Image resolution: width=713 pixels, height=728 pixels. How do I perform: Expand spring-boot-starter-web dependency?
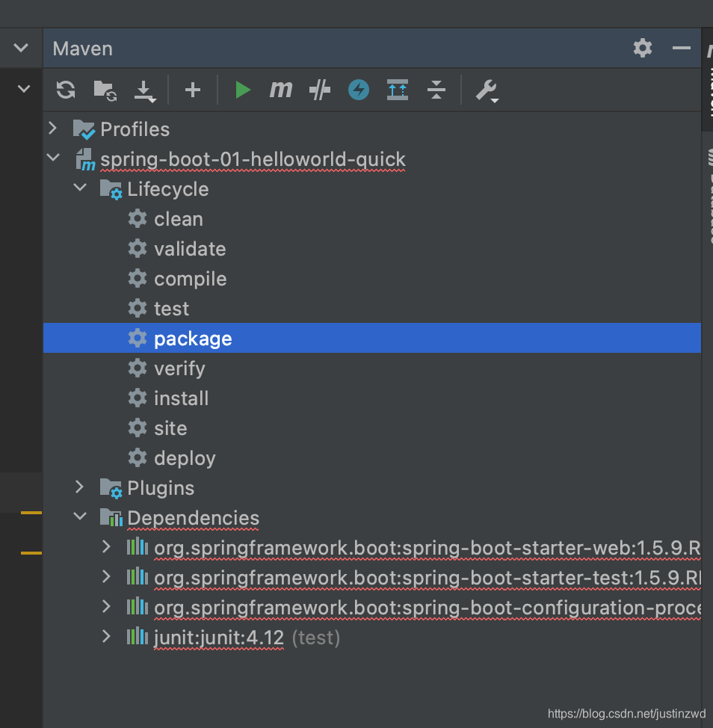(x=106, y=546)
